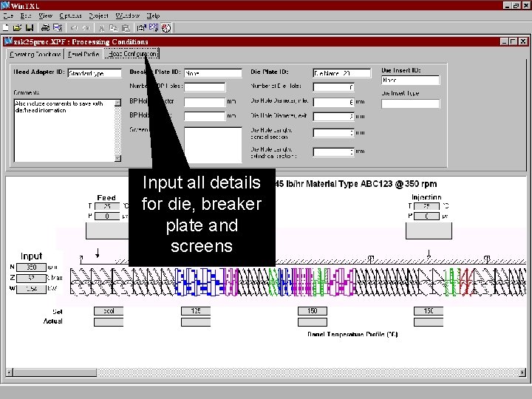Open the File menu
Viewport: 532px width, 399px height.
coord(8,16)
